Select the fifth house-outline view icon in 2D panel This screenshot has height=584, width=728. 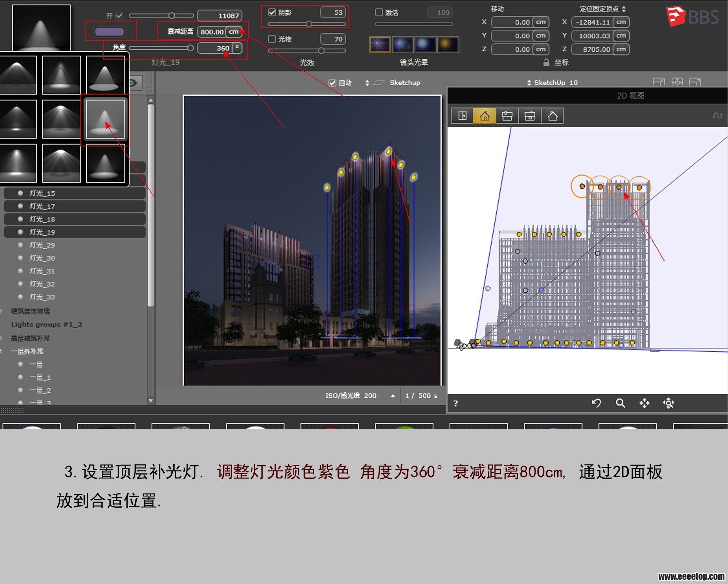553,116
